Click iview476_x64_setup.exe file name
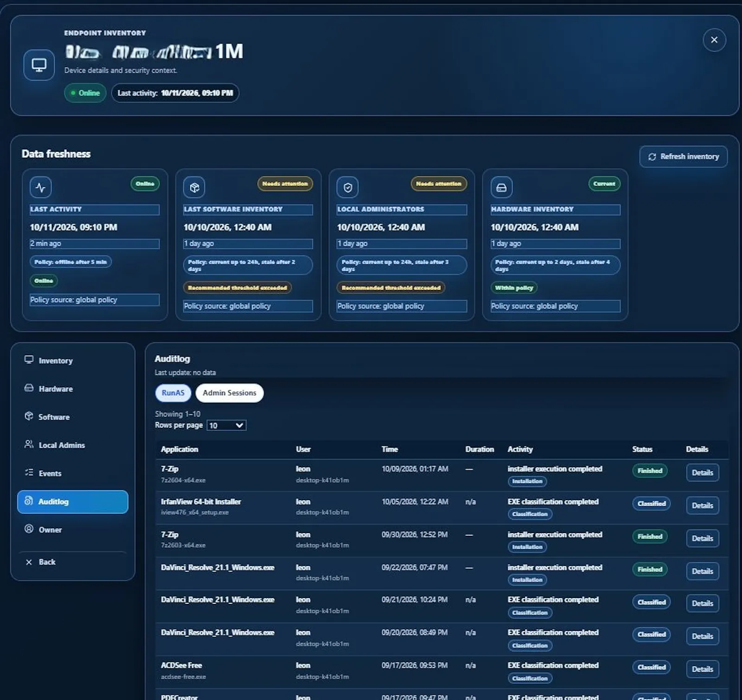 [195, 513]
